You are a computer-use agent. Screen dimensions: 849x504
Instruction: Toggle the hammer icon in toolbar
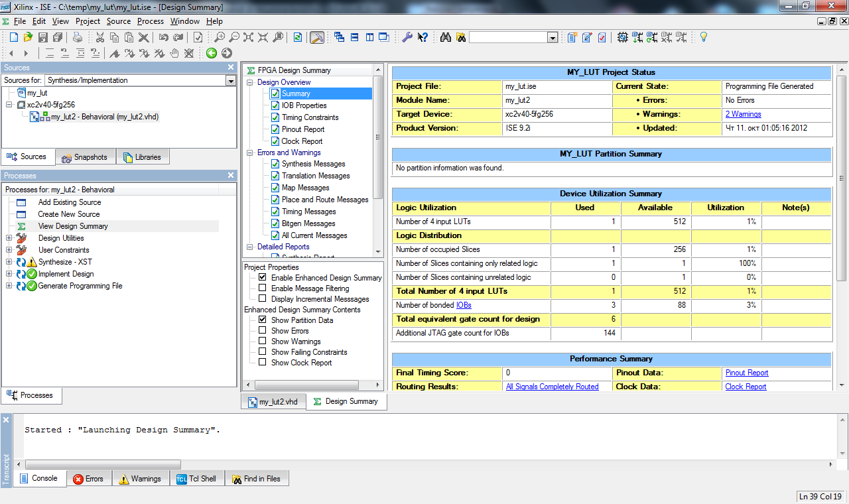tap(317, 37)
